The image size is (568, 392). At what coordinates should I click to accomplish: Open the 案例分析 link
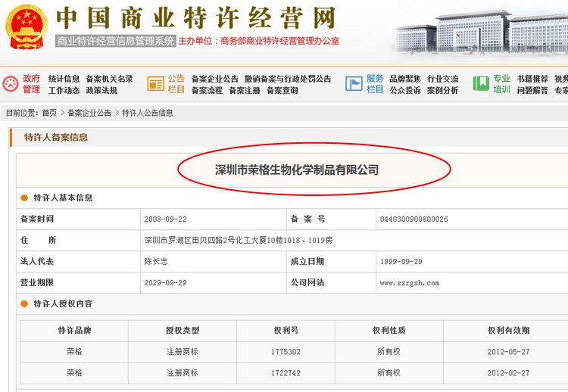click(442, 91)
